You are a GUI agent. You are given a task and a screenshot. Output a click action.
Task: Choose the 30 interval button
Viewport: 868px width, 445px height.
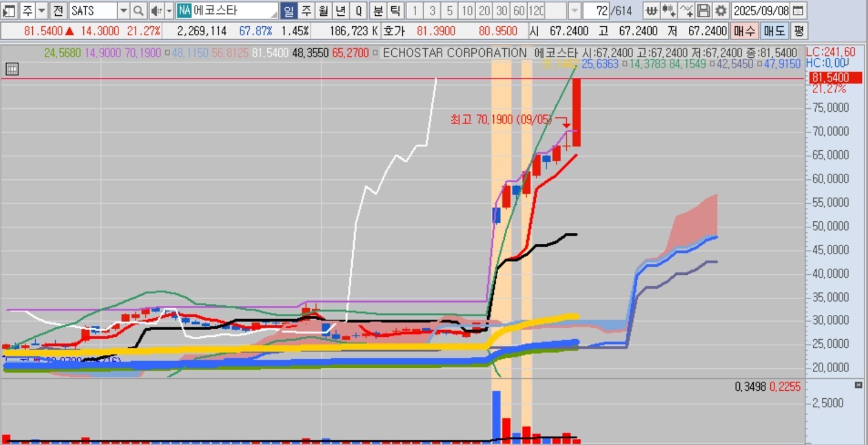tap(502, 10)
